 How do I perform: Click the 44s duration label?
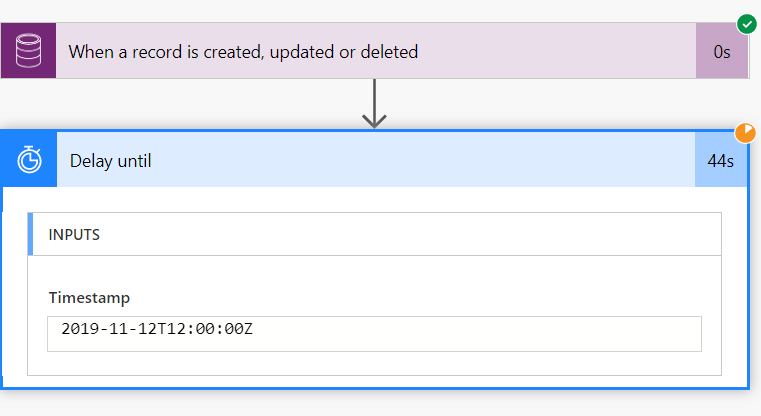(x=720, y=161)
